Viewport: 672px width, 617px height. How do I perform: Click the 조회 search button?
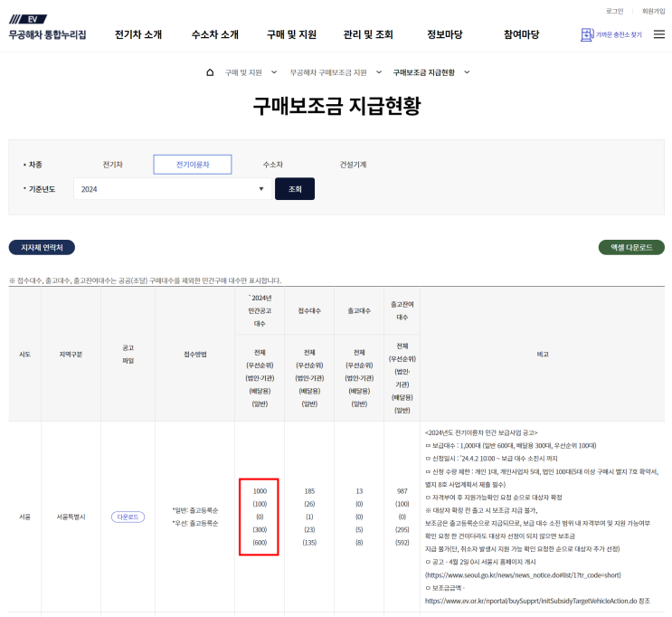(295, 189)
